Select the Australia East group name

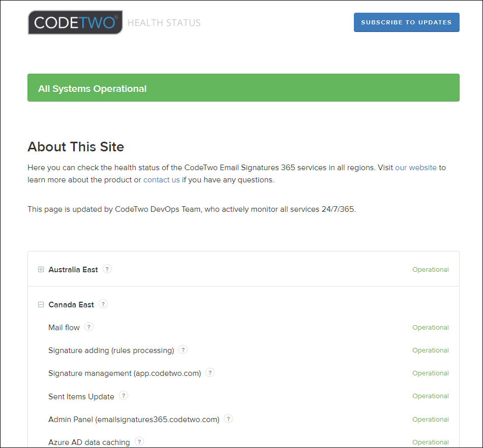pyautogui.click(x=73, y=270)
